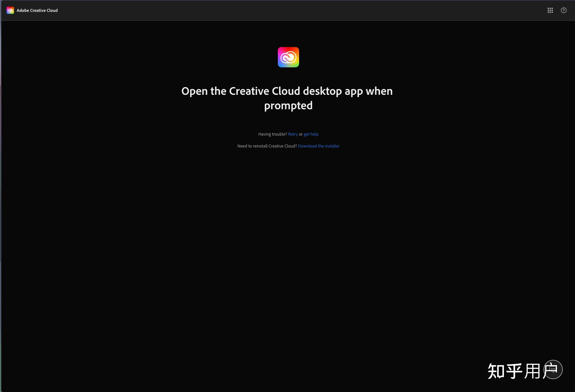Click the heading about opening the desktop app

[x=287, y=98]
